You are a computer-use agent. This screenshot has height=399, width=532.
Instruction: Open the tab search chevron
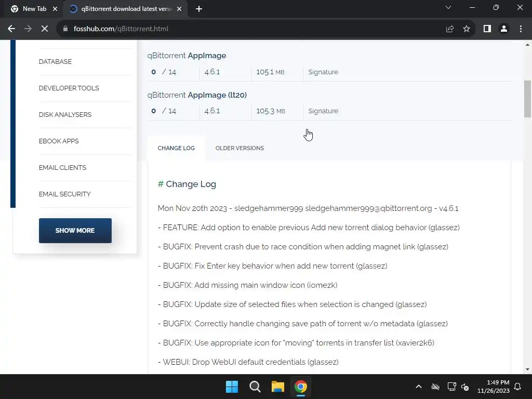click(448, 7)
